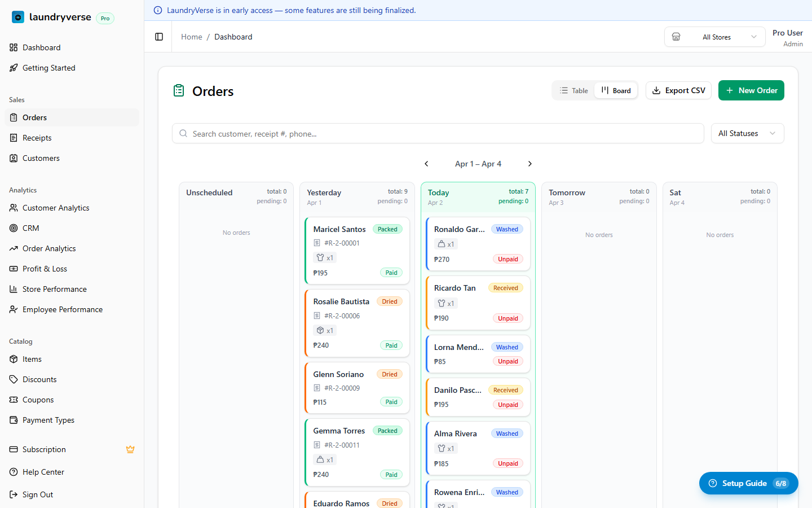Click receipt icon next to #R-2-00001

click(x=317, y=243)
